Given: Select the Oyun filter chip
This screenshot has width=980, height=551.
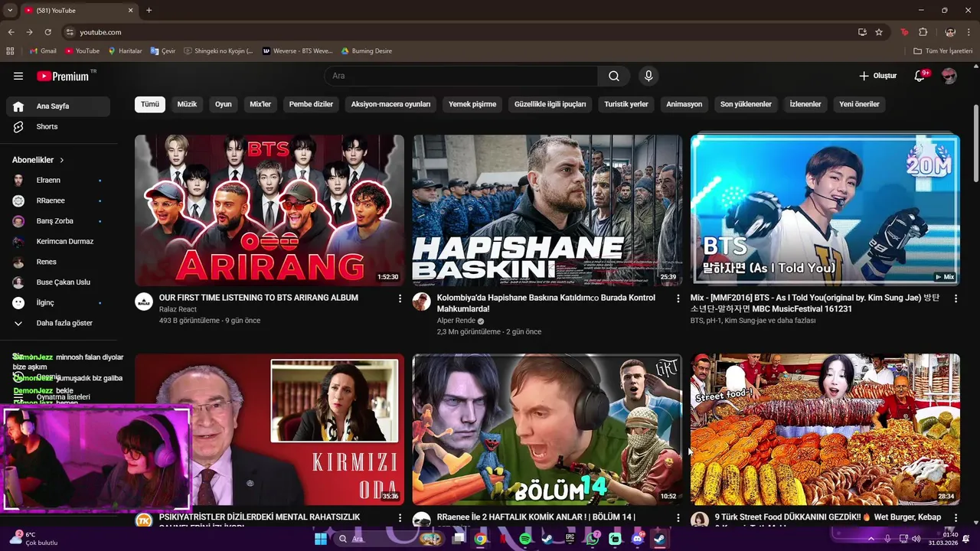Looking at the screenshot, I should (224, 104).
